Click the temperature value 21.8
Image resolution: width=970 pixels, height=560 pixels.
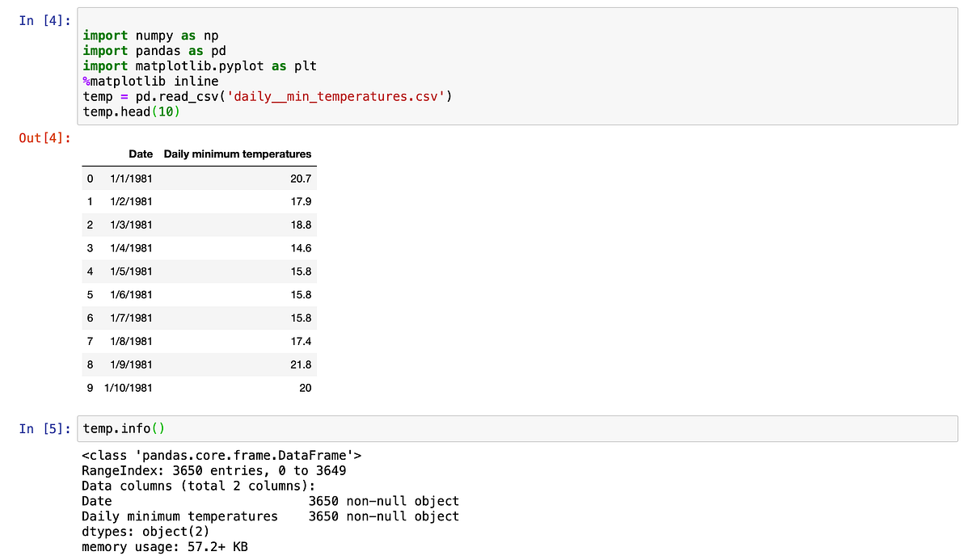click(x=302, y=364)
